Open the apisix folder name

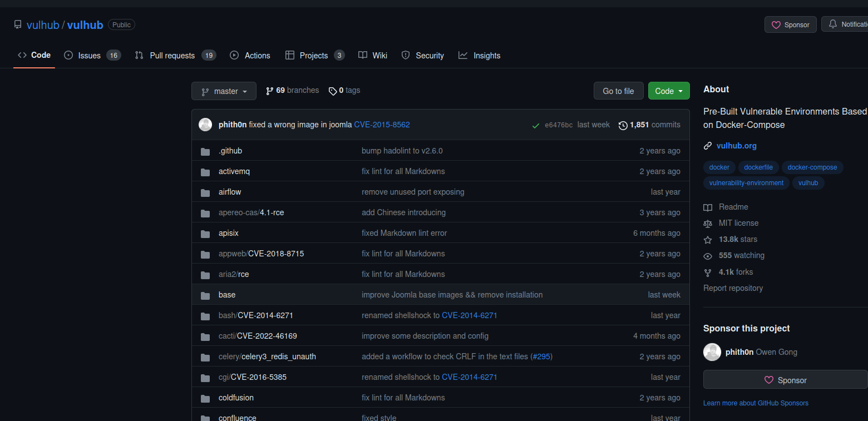coord(229,233)
